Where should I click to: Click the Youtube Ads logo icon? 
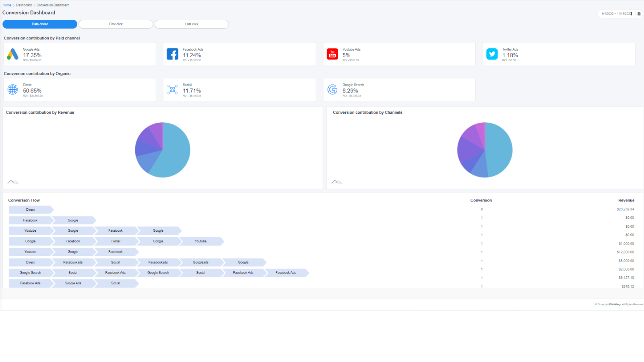332,54
